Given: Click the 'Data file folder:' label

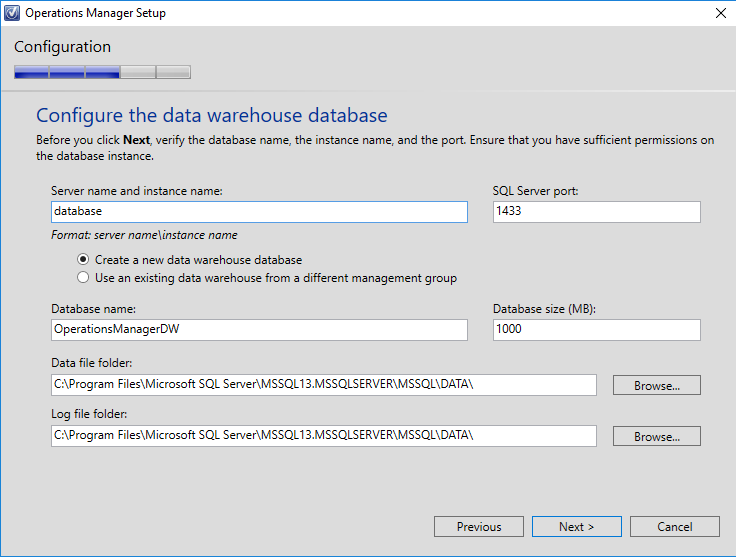Looking at the screenshot, I should coord(92,363).
